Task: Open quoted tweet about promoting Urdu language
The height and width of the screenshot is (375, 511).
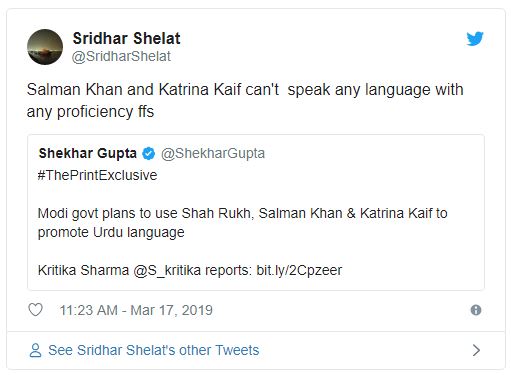Action: [x=256, y=212]
